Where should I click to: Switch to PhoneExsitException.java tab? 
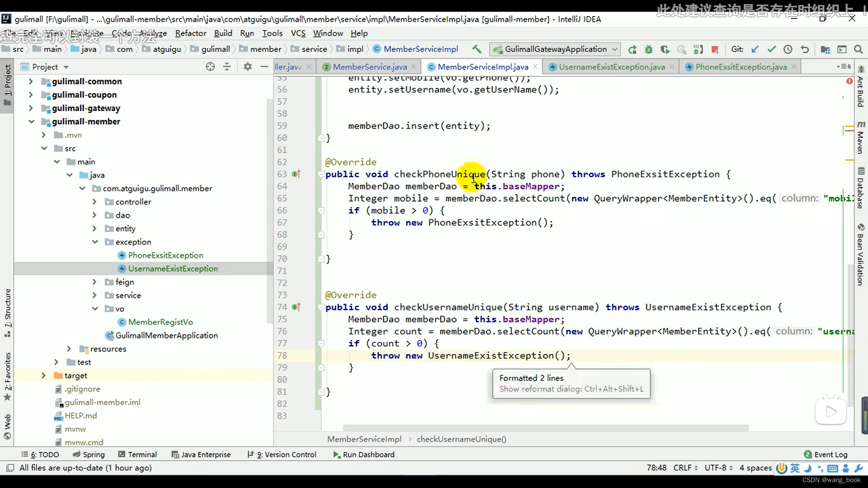[741, 67]
